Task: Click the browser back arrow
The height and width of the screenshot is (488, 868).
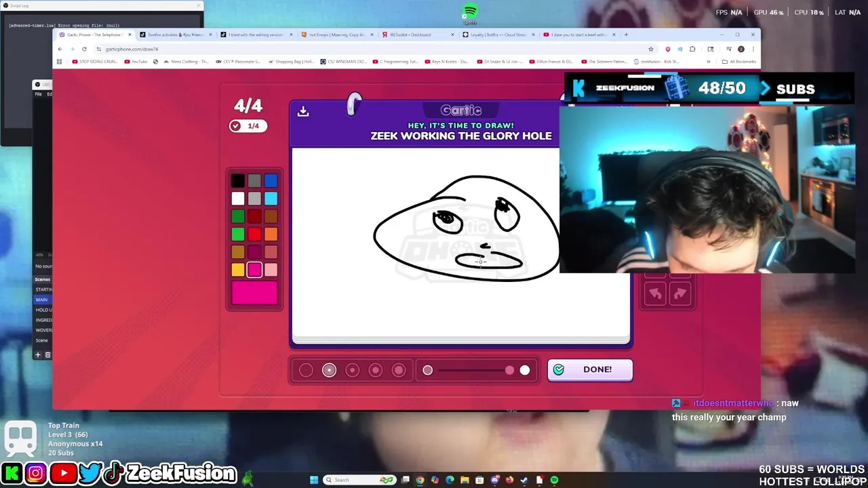Action: pos(60,49)
